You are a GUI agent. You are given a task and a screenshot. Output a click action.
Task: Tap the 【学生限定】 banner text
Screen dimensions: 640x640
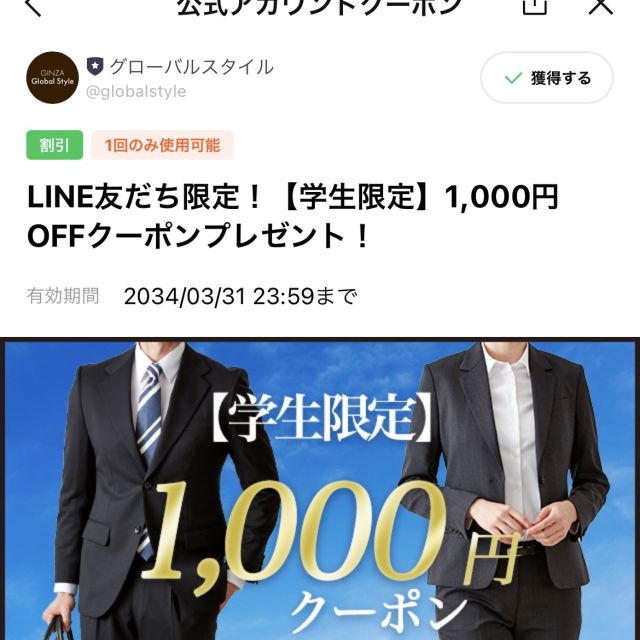pos(321,418)
